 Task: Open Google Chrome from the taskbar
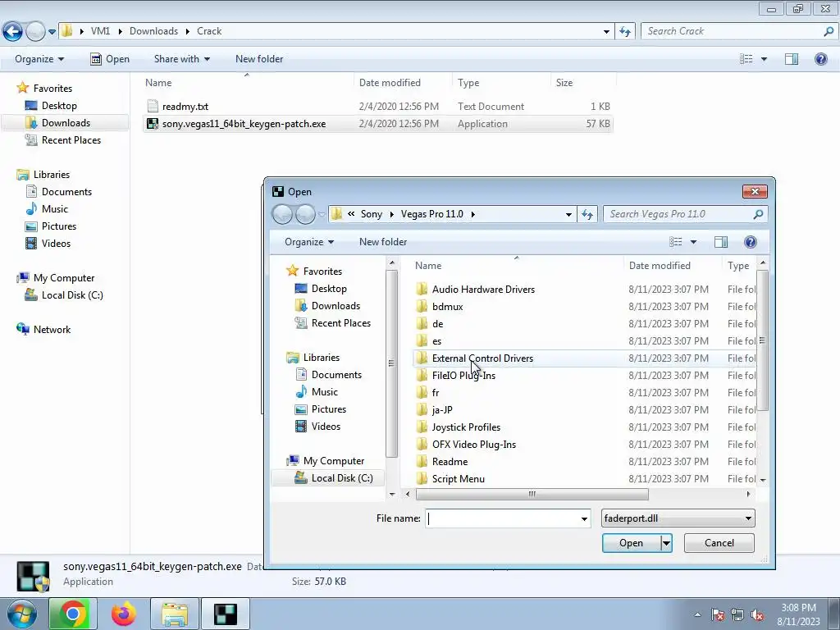pos(73,614)
